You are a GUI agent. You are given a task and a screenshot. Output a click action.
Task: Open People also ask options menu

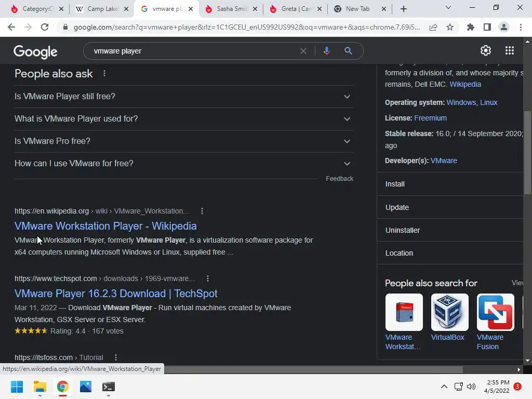point(104,73)
